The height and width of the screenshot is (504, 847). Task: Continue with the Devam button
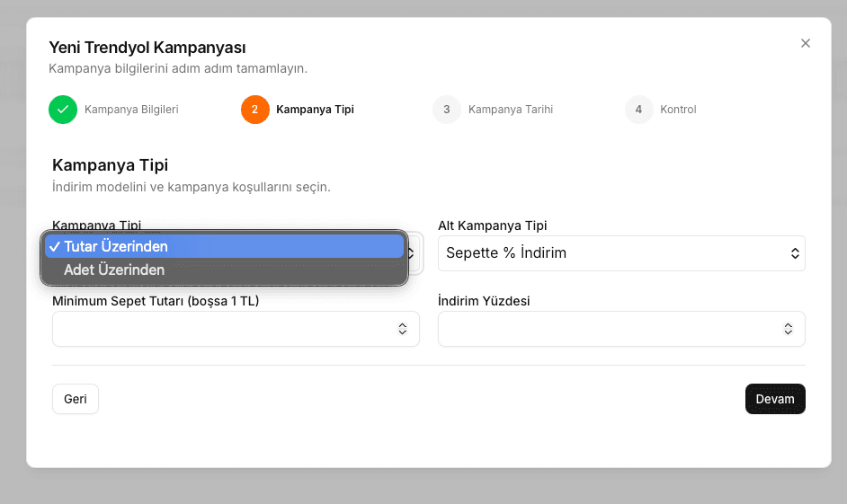[775, 399]
